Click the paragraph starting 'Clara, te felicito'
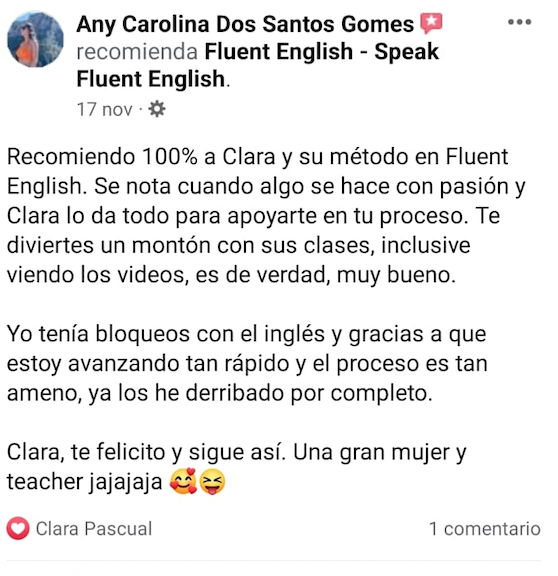This screenshot has width=558, height=576. click(237, 467)
